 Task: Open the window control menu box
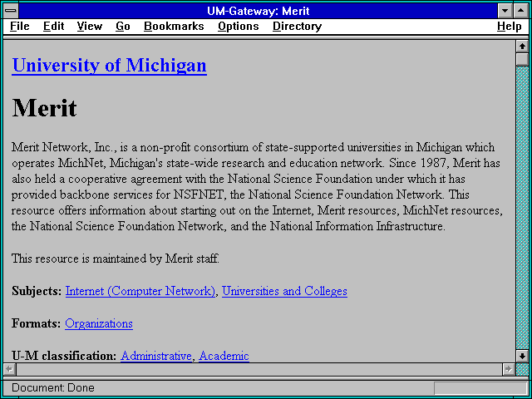click(x=11, y=11)
